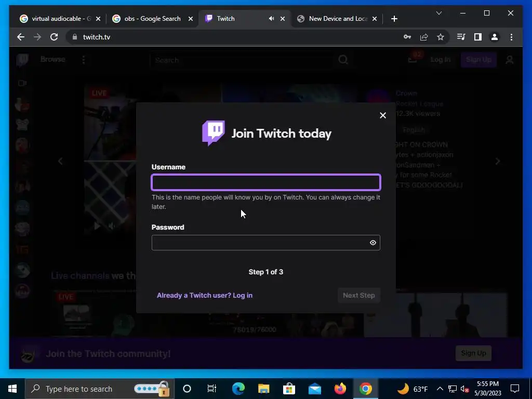Open Chrome three-dot menu

(511, 37)
